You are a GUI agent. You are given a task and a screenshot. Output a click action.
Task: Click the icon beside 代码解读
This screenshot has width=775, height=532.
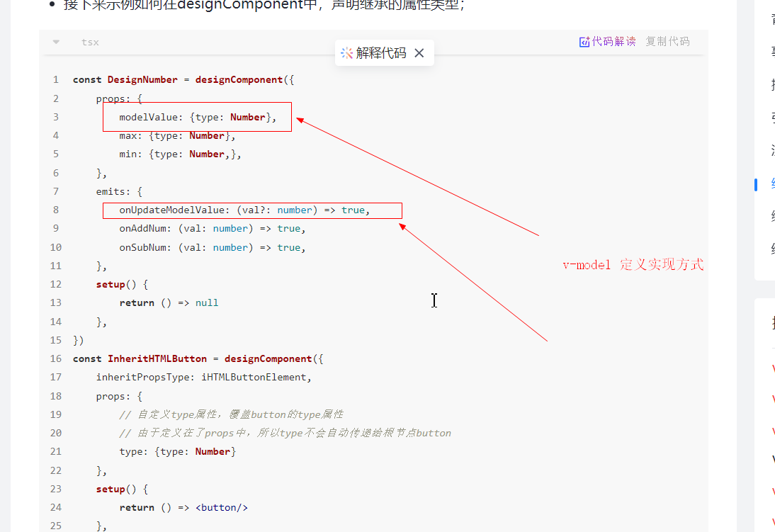(584, 42)
